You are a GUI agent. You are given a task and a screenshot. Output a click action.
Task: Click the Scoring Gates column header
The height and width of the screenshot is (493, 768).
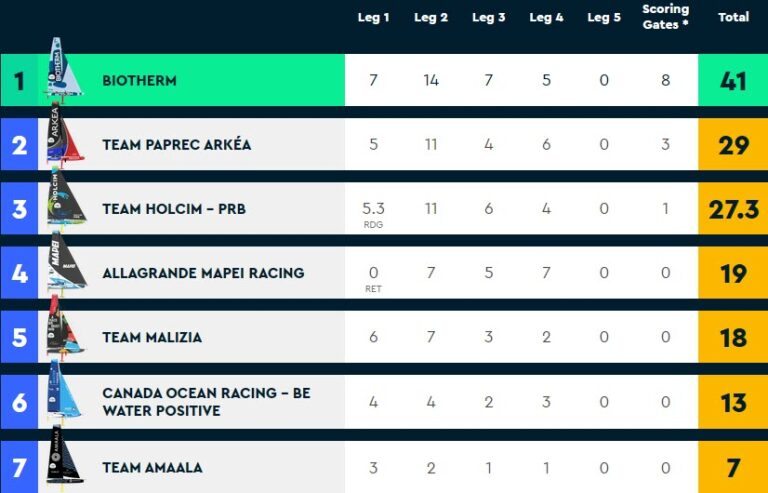pyautogui.click(x=666, y=17)
